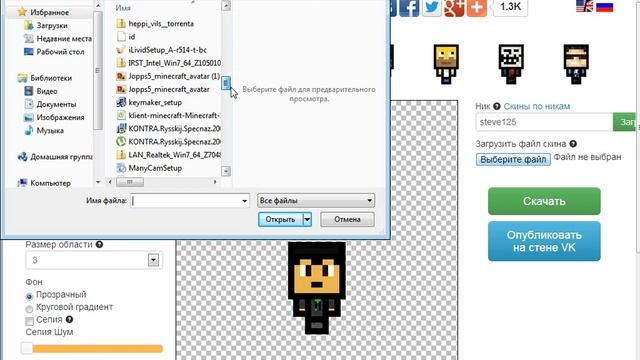Switch site language to English flag

[584, 6]
